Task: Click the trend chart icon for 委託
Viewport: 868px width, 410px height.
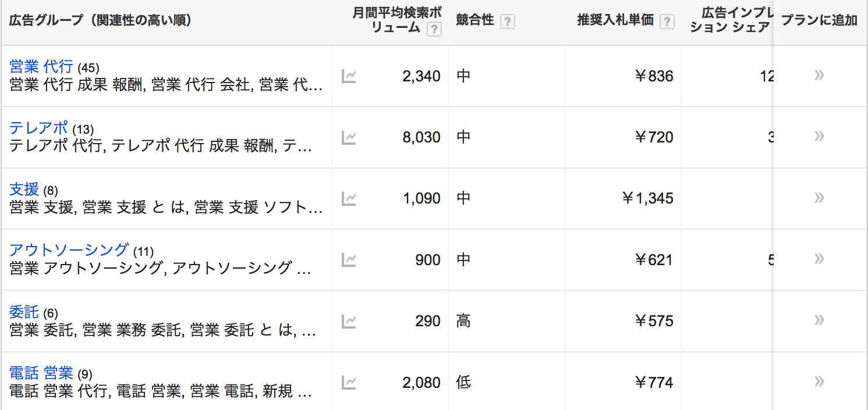Action: point(349,320)
